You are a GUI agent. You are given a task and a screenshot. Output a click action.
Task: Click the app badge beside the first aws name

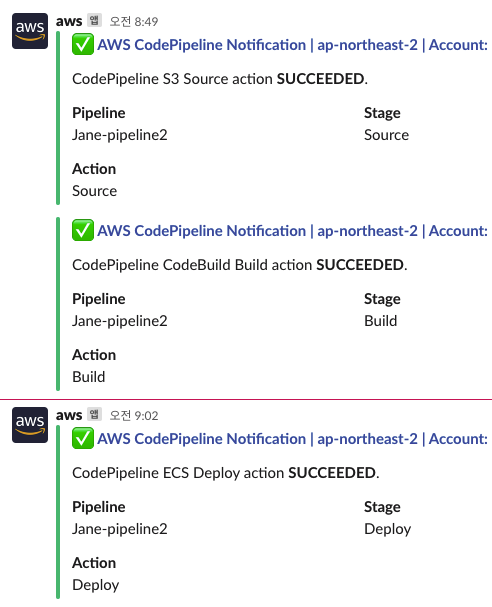(94, 20)
